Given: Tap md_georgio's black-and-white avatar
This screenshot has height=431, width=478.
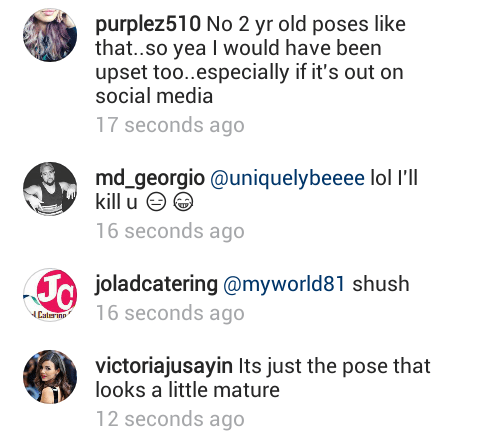Looking at the screenshot, I should click(50, 189).
